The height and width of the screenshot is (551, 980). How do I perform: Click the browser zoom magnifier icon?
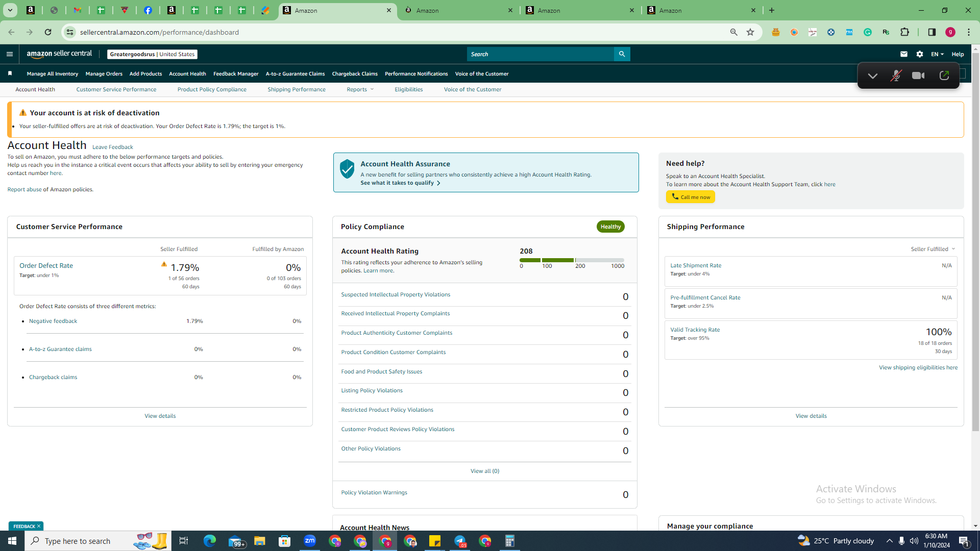point(733,32)
